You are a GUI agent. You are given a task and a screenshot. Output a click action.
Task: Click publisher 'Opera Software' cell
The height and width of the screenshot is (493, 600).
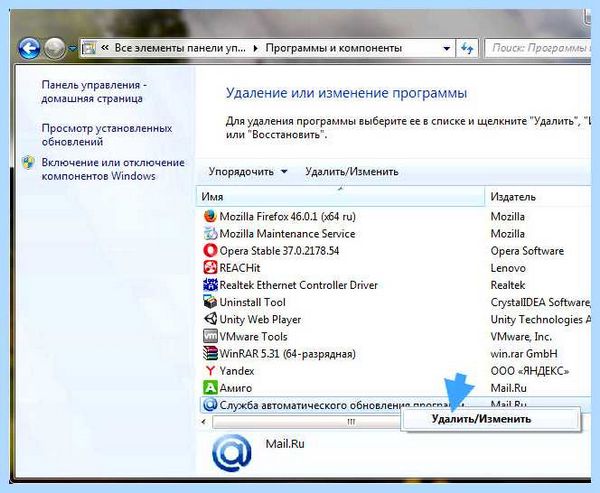[527, 251]
